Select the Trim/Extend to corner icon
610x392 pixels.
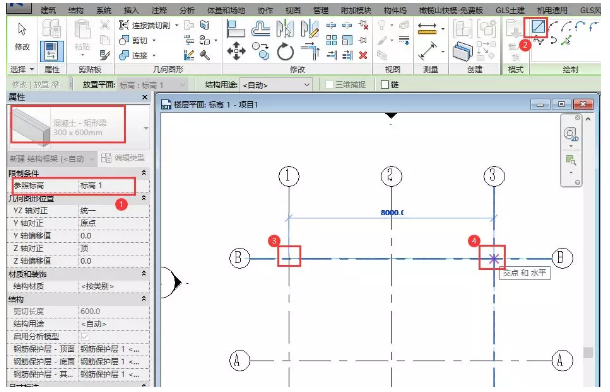click(310, 51)
